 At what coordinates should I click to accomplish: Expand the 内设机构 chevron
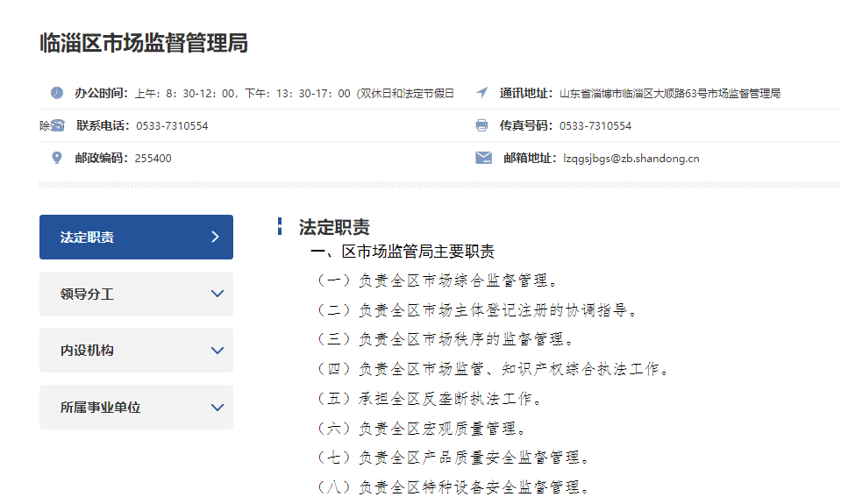click(x=217, y=351)
